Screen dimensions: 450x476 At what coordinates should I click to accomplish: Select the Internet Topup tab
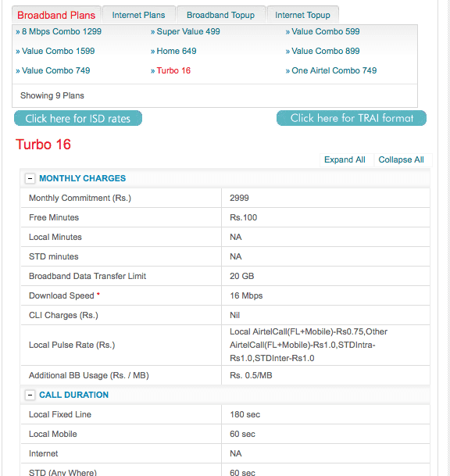(x=302, y=15)
